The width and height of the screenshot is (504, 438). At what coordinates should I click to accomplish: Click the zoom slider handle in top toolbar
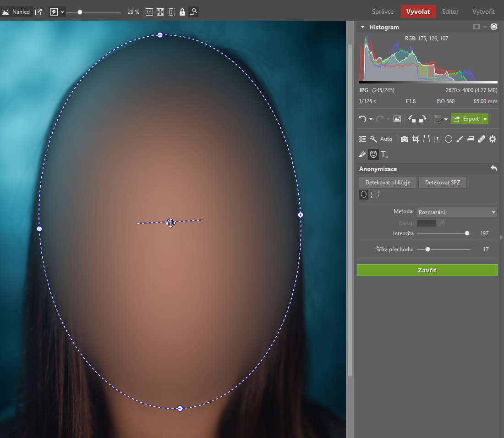tap(80, 12)
